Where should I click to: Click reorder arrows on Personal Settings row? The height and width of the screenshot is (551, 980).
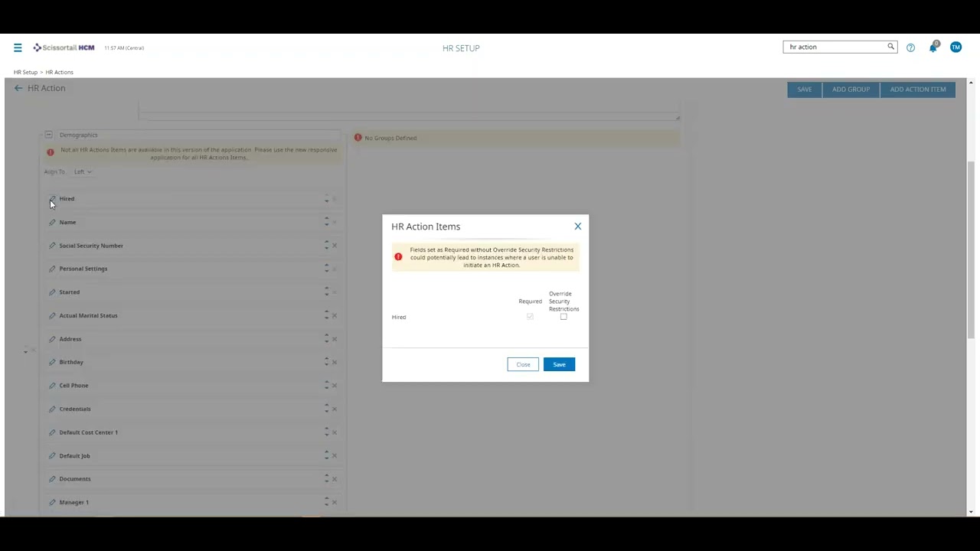[x=326, y=269]
